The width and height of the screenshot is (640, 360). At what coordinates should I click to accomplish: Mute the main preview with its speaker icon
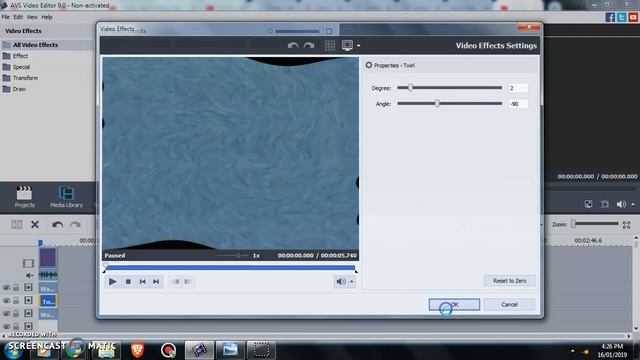(x=621, y=204)
